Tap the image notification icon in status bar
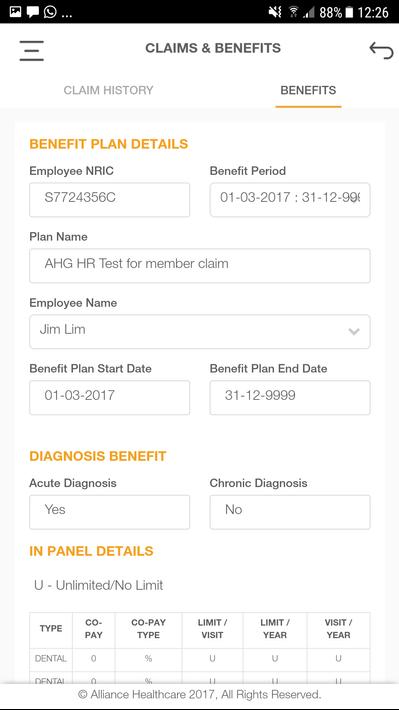Screen dimensions: 399x710 [x=15, y=12]
